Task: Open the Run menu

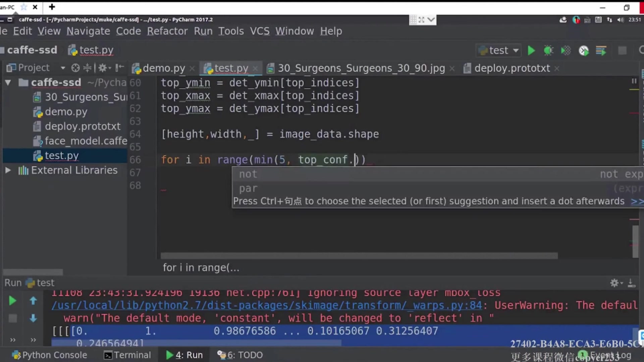Action: [x=203, y=31]
